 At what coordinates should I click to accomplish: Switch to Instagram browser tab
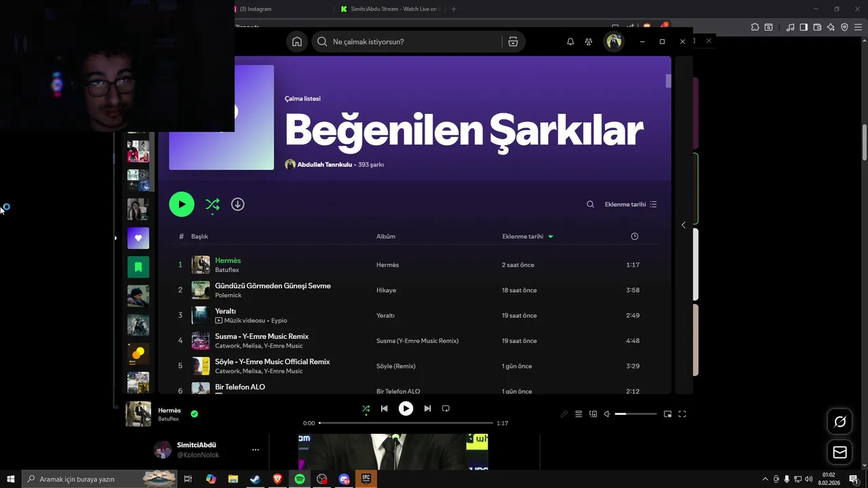tap(258, 9)
